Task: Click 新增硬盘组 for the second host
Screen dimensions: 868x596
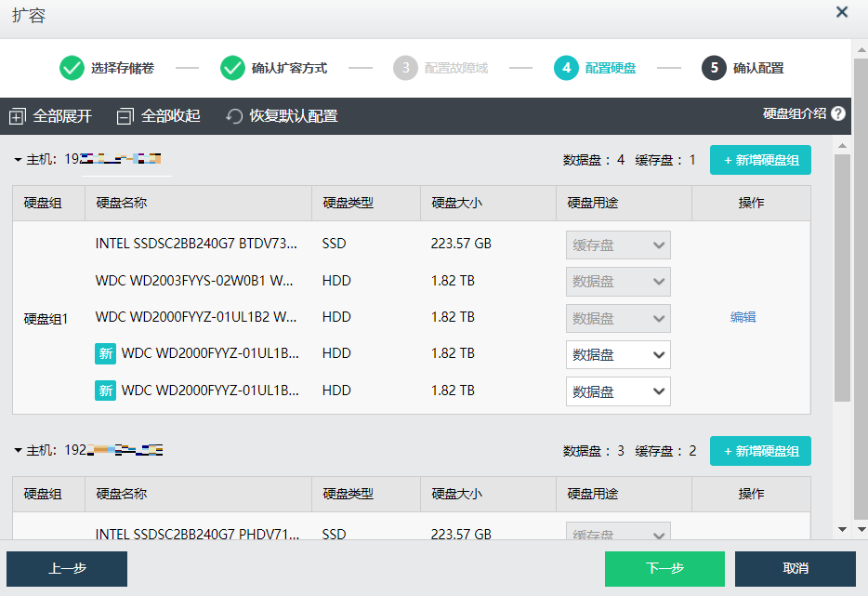Action: click(x=760, y=451)
